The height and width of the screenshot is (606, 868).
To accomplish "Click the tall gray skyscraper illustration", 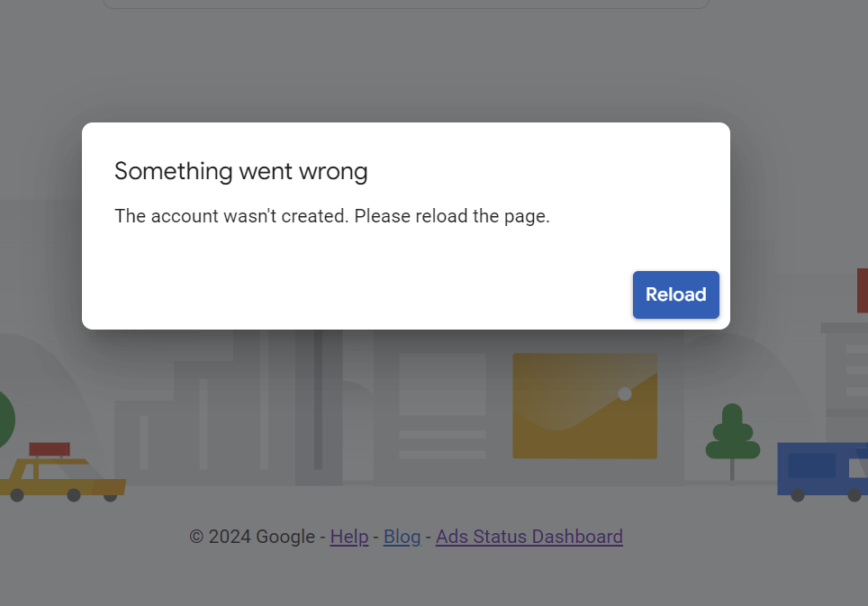I will (319, 407).
